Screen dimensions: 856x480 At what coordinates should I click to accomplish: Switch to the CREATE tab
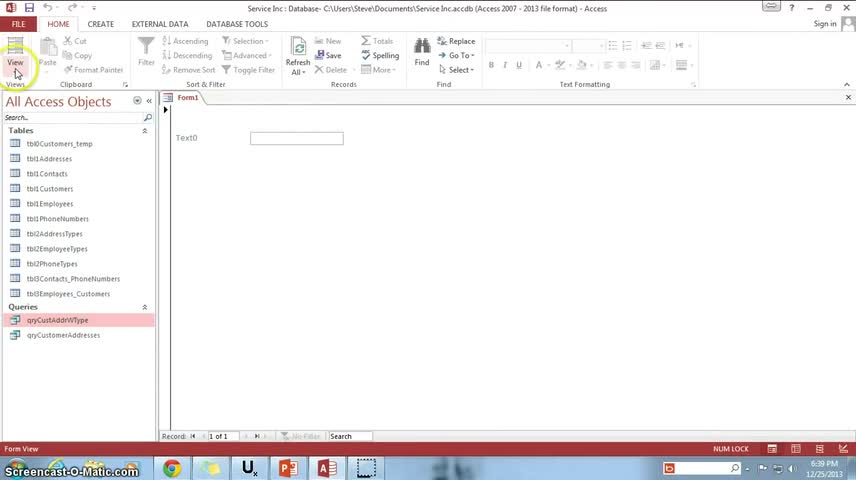(101, 24)
